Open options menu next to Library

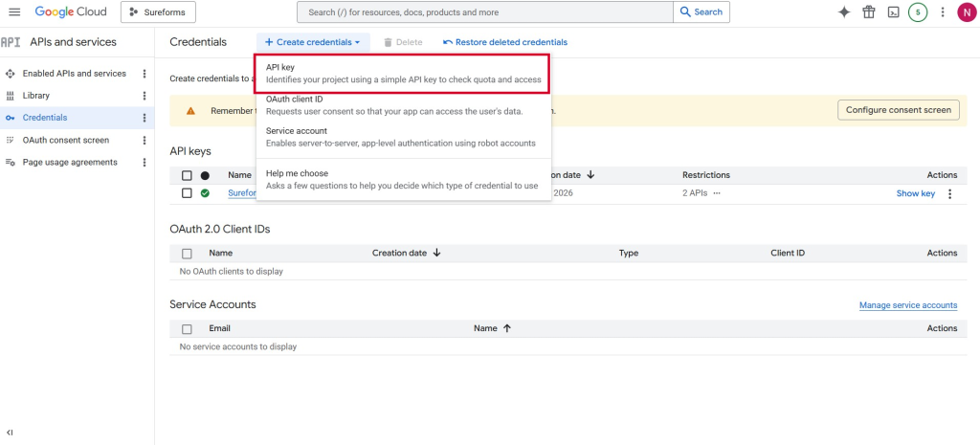point(145,96)
